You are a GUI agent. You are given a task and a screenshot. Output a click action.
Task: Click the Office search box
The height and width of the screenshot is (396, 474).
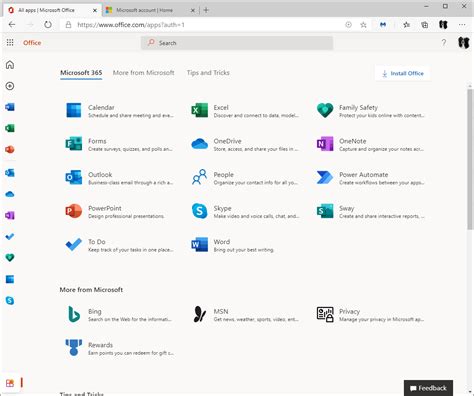click(x=237, y=43)
